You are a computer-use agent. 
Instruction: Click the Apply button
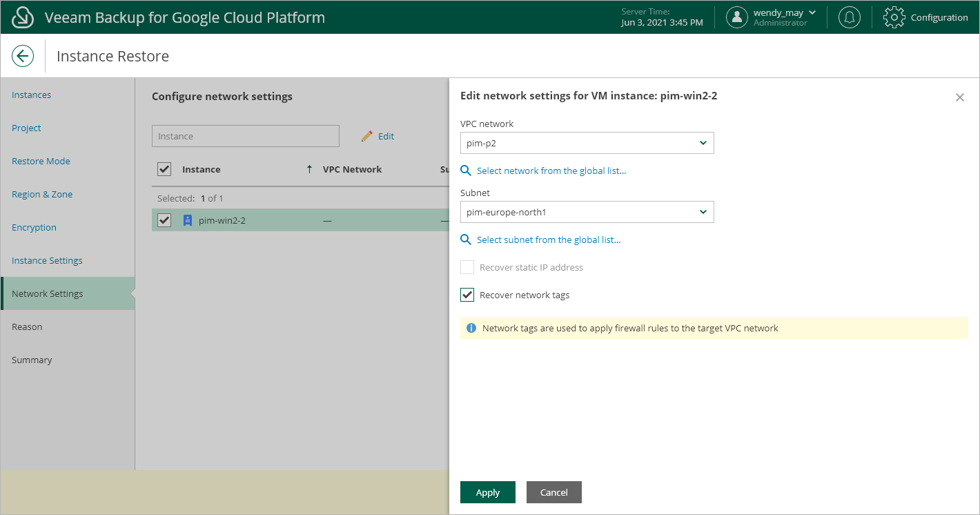click(488, 492)
